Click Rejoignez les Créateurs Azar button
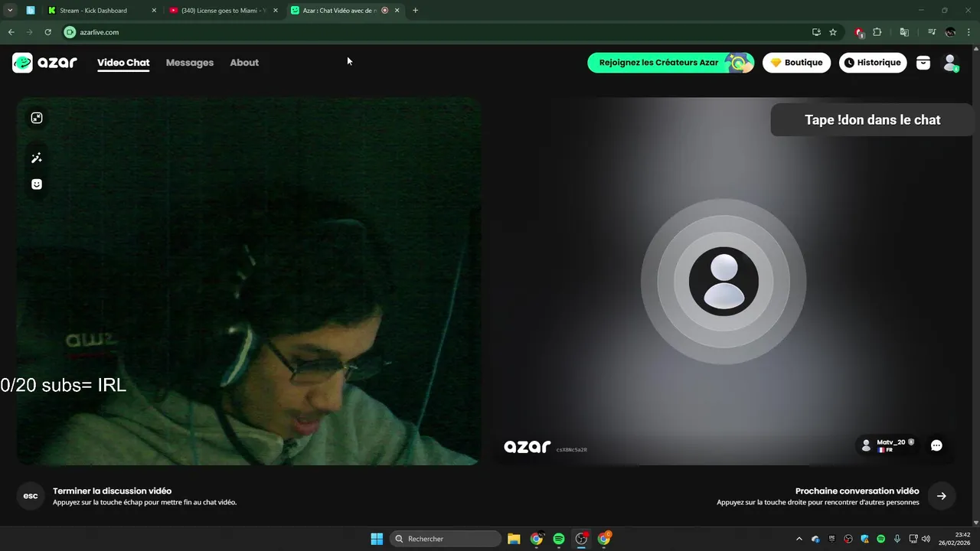The height and width of the screenshot is (551, 980). point(671,63)
